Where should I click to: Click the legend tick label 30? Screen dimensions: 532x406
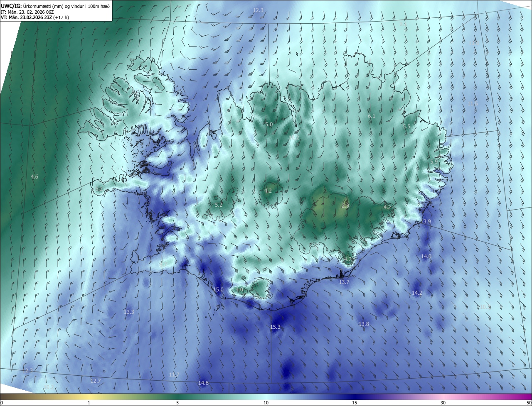[x=443, y=403]
